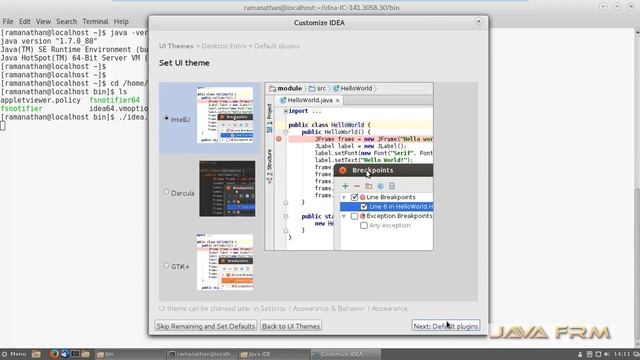The width and height of the screenshot is (640, 360).
Task: Open the terminal Edit menu
Action: click(x=24, y=22)
